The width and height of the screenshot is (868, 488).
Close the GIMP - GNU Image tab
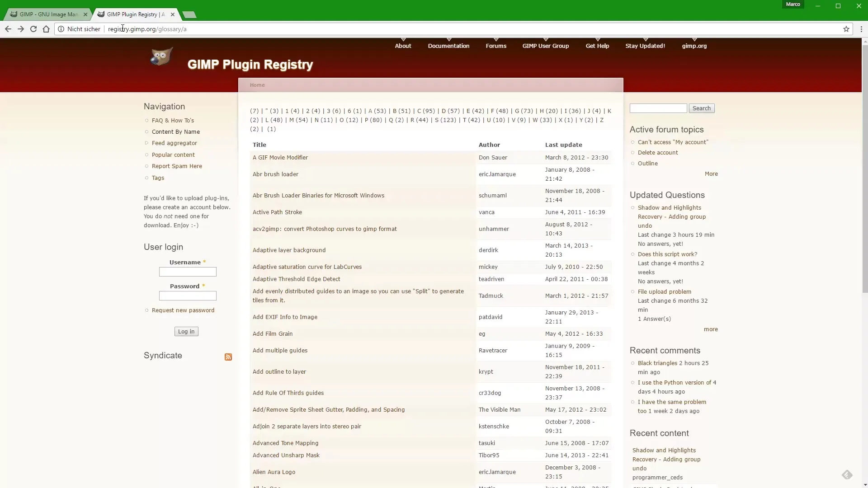coord(85,14)
